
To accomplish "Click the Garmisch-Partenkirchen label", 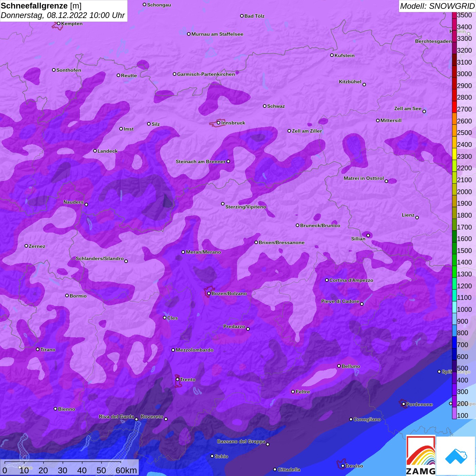I will coord(206,74).
